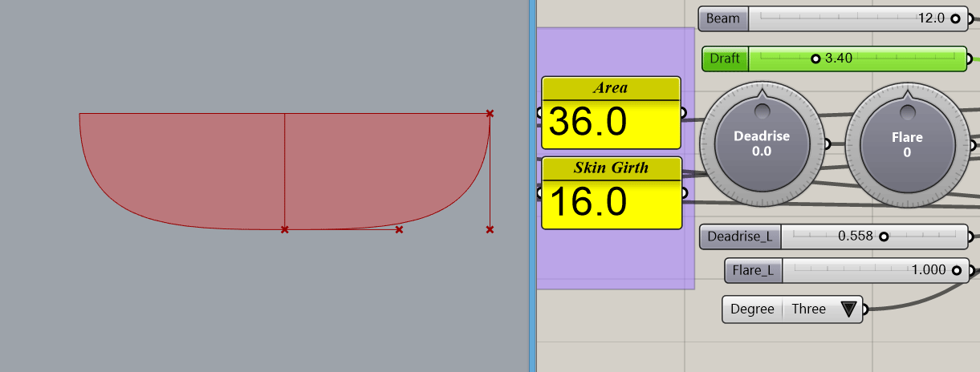
Task: Click the output grip of Deadrise knob
Action: tap(828, 145)
